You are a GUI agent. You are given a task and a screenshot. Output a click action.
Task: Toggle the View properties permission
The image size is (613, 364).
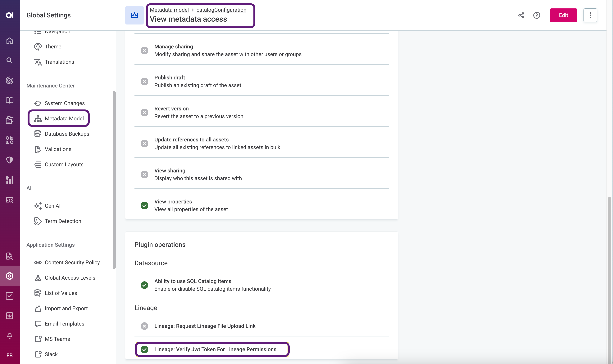click(144, 206)
